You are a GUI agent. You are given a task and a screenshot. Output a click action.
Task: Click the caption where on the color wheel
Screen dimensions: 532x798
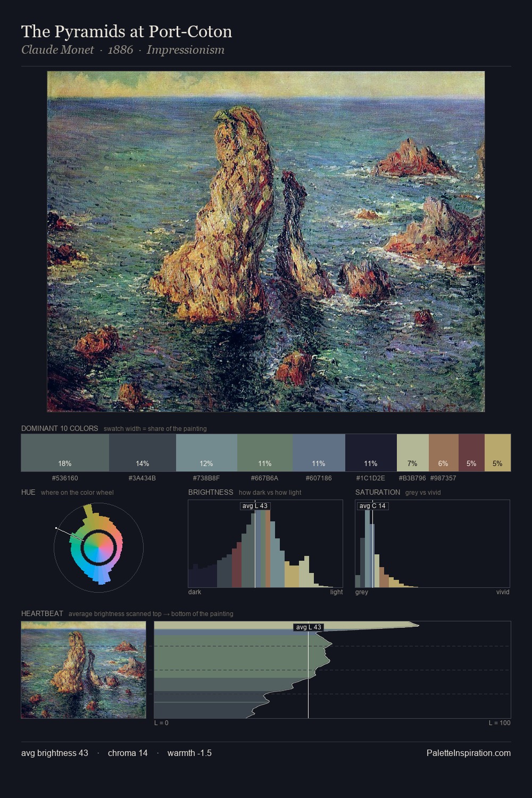tap(77, 493)
